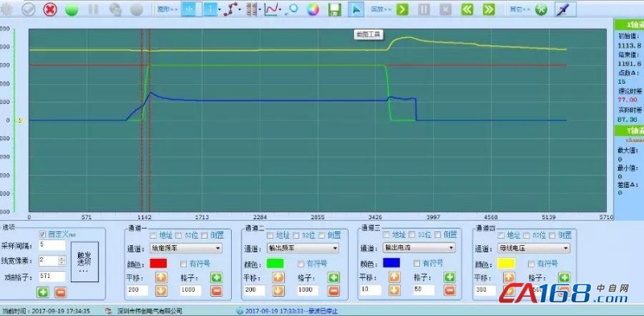This screenshot has width=644, height=316.
Task: Activate the arrow cursor tool
Action: (x=356, y=9)
